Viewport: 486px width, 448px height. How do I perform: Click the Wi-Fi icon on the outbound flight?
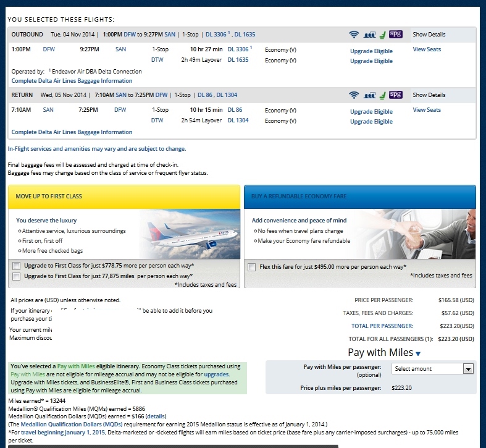[x=354, y=35]
